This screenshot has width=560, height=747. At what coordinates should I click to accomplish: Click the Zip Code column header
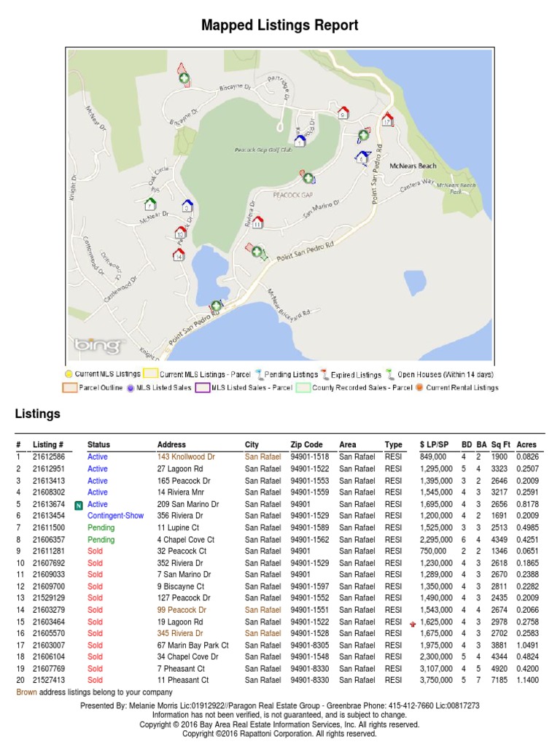coord(307,444)
